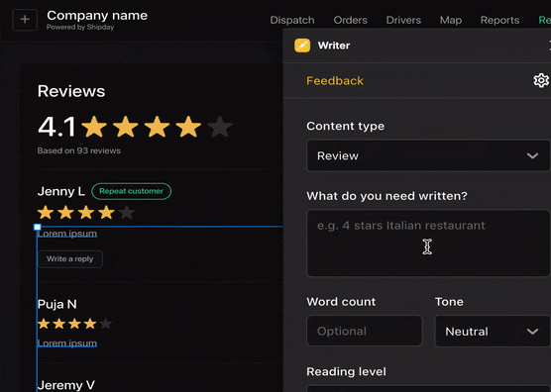This screenshot has width=551, height=392.
Task: Open the Map navigation item
Action: coord(451,20)
